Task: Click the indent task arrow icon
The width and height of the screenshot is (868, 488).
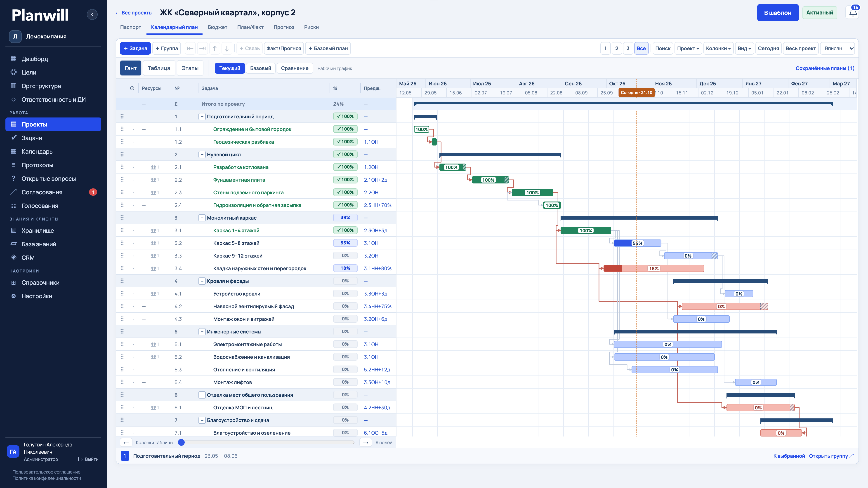Action: (202, 48)
